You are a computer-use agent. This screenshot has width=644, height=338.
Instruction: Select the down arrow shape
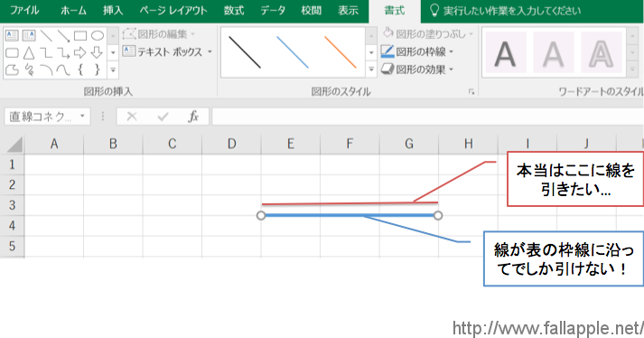(x=97, y=52)
